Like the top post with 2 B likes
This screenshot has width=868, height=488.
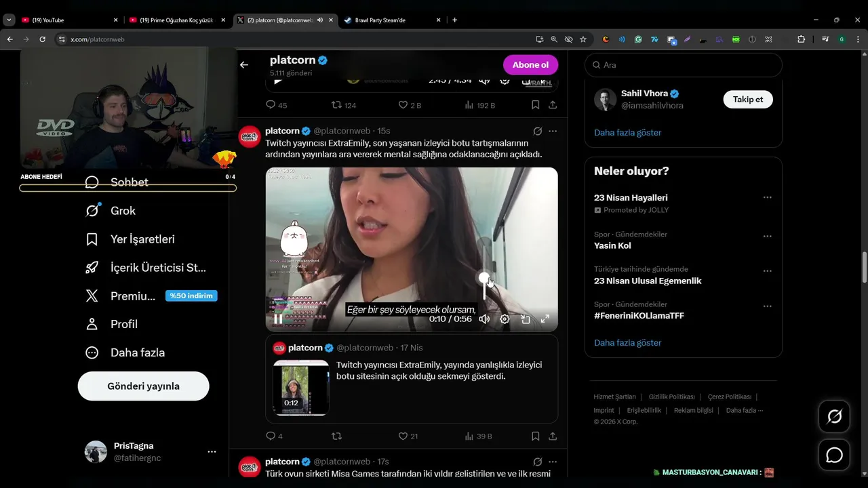tap(410, 105)
